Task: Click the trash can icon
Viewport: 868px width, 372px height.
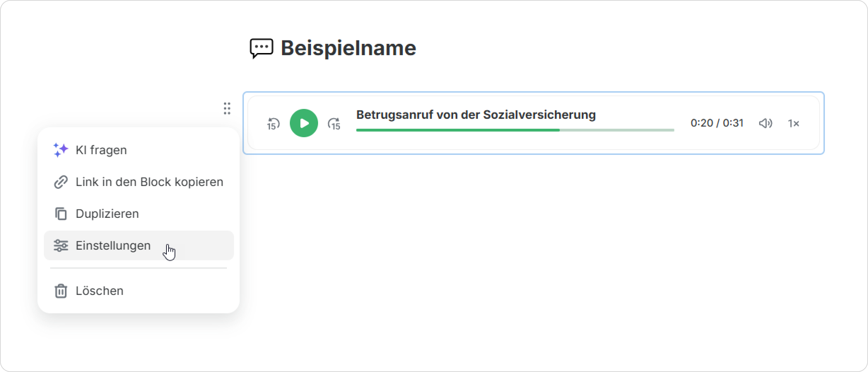Action: point(60,291)
